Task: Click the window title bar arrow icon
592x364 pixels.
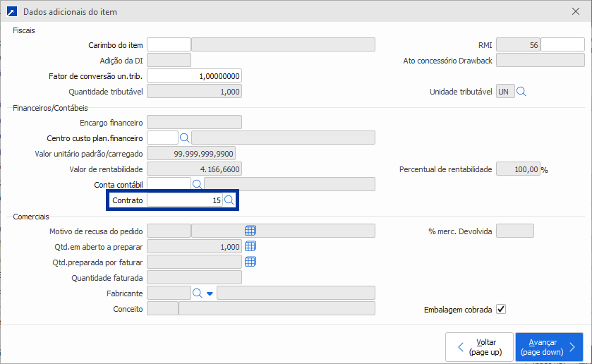Action: 11,12
